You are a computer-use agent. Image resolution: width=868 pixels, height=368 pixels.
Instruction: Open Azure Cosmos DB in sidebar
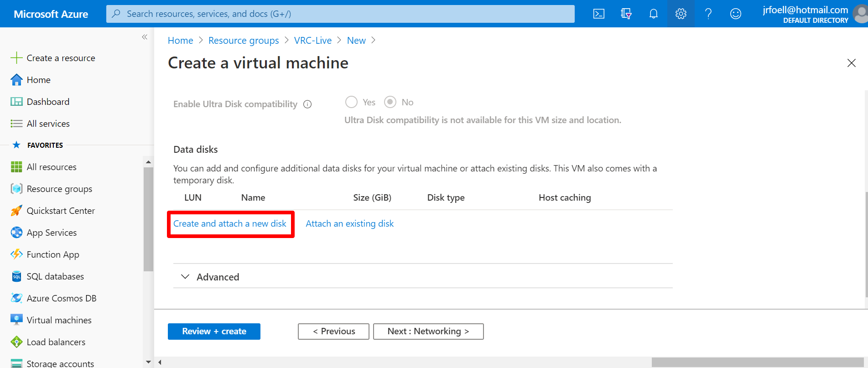[x=62, y=298]
